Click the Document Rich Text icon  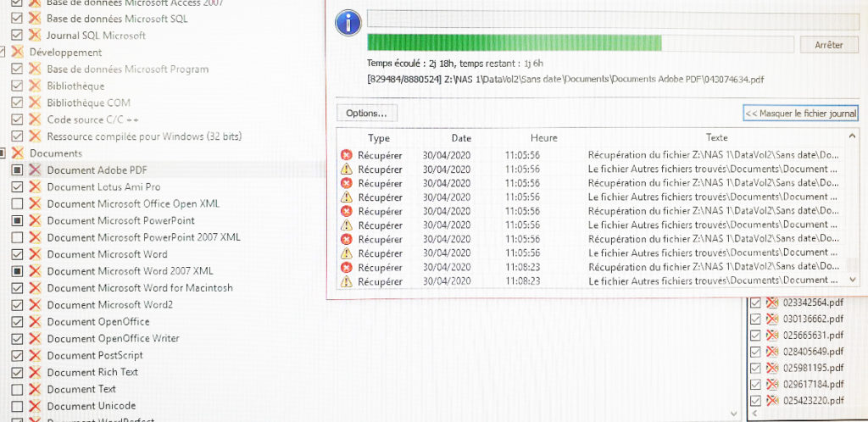(x=35, y=372)
